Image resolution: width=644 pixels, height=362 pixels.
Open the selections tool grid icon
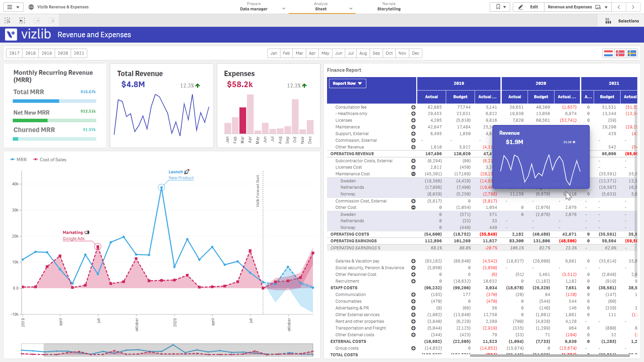tap(608, 21)
